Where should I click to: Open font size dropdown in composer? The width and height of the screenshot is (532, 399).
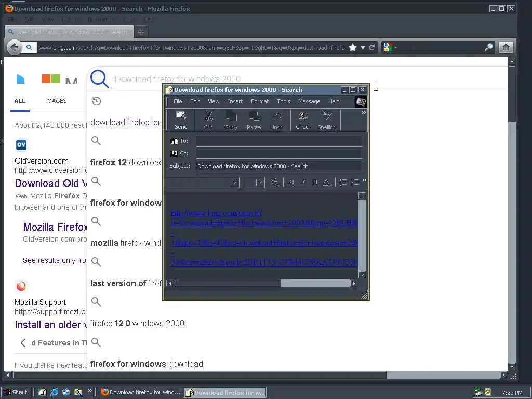pos(260,182)
